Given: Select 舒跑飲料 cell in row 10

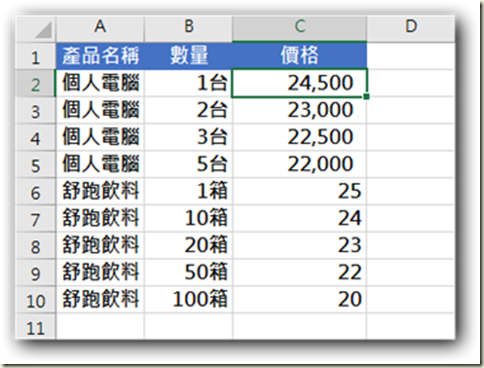Looking at the screenshot, I should pos(100,300).
